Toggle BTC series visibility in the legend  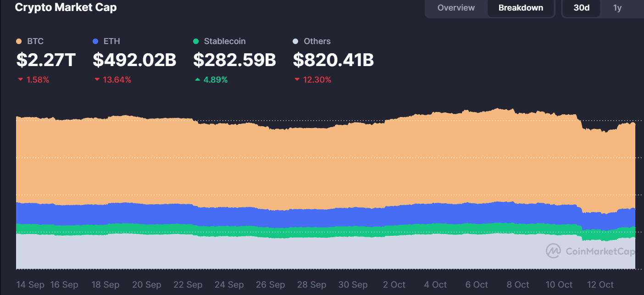(x=34, y=41)
